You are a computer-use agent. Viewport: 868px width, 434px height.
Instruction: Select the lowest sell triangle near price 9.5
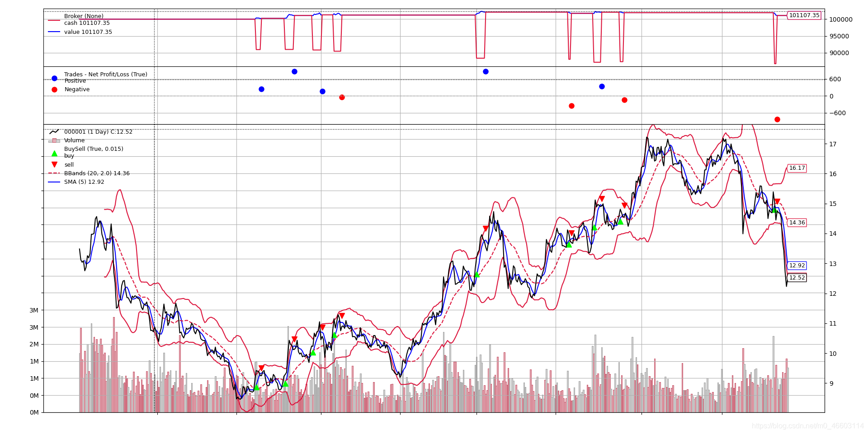pyautogui.click(x=261, y=368)
